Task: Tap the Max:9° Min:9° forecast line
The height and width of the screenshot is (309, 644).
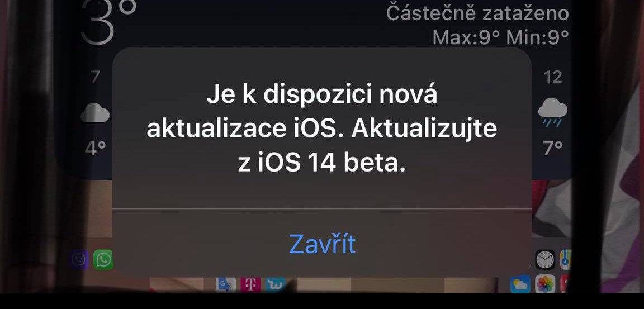Action: pyautogui.click(x=501, y=37)
